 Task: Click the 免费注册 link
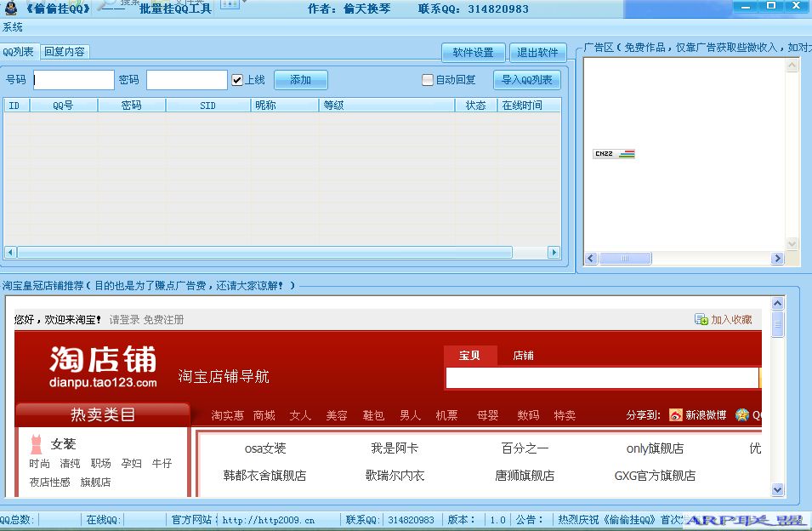[163, 320]
